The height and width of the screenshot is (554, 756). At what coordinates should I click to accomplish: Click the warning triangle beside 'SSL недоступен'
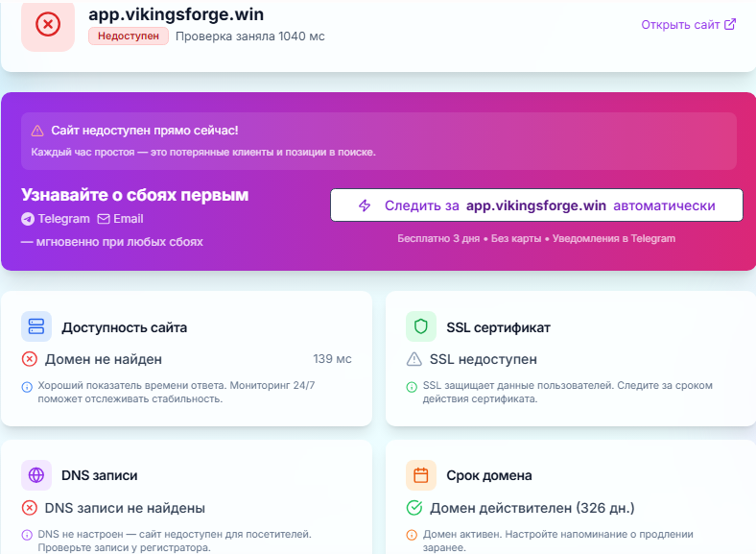pyautogui.click(x=414, y=359)
